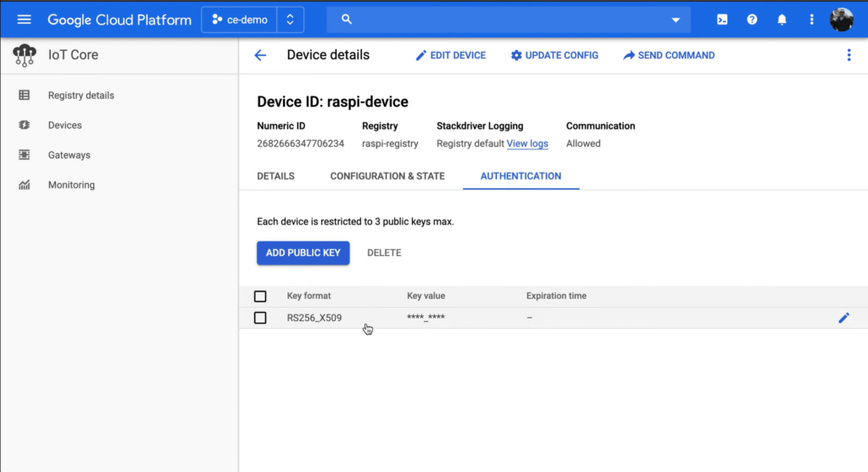Click the Expiration time column header
The width and height of the screenshot is (868, 472).
(556, 296)
